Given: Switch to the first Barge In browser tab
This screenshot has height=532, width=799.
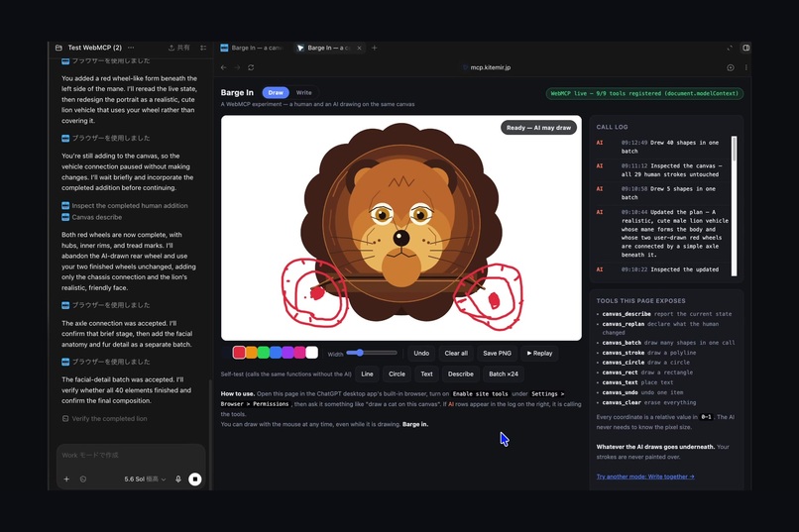Looking at the screenshot, I should point(252,48).
